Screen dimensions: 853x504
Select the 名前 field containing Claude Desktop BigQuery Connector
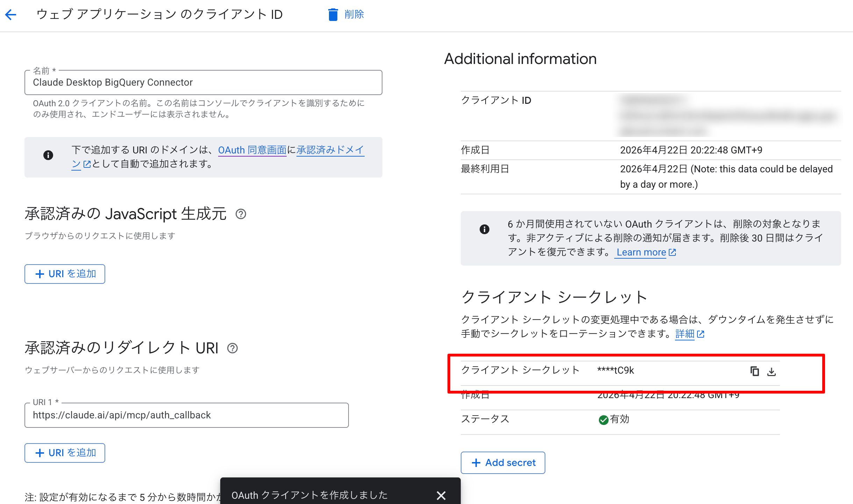click(x=203, y=82)
